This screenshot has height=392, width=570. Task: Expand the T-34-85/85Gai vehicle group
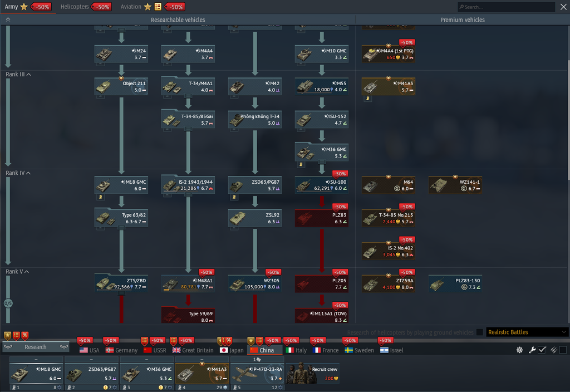(x=188, y=120)
